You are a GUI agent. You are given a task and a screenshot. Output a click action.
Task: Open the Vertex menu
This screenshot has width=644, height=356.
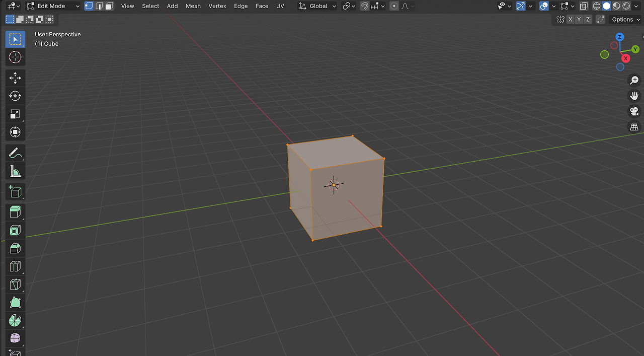pos(217,6)
